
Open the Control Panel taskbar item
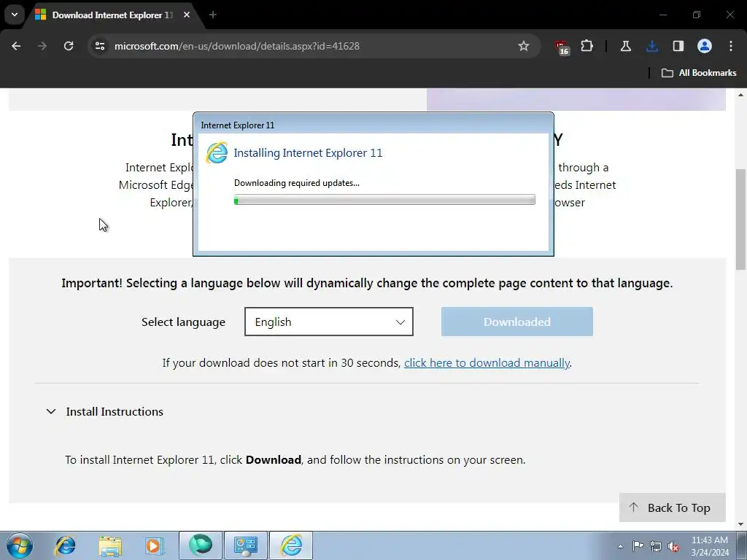(245, 545)
